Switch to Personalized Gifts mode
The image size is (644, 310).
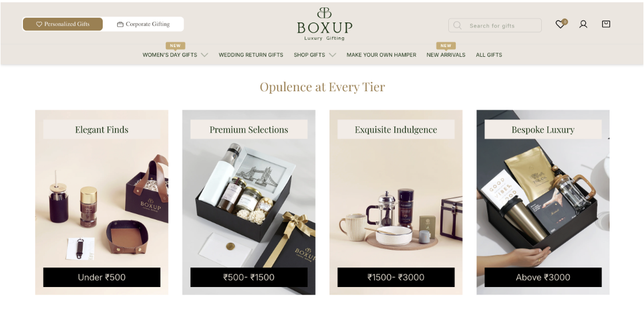(x=63, y=24)
